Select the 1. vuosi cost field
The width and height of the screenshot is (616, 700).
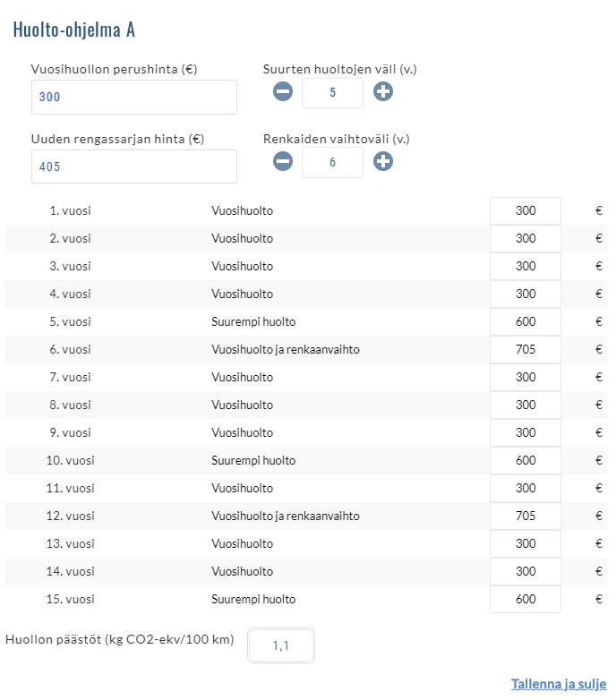(x=526, y=211)
